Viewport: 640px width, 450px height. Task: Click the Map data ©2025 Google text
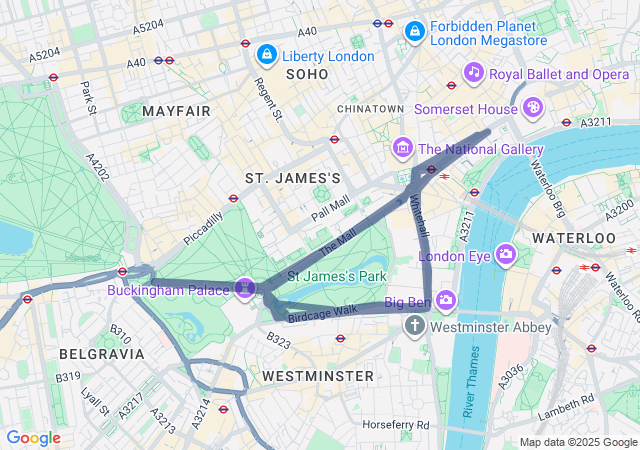click(578, 442)
